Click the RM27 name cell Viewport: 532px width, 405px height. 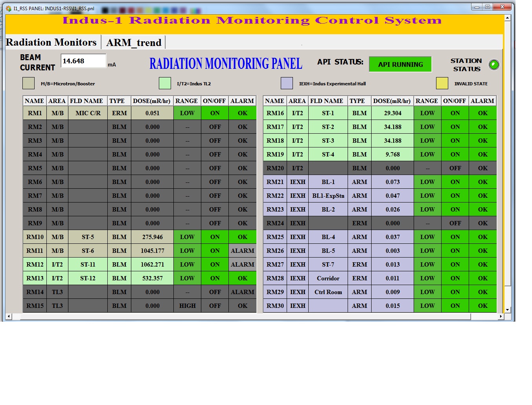[x=275, y=264]
